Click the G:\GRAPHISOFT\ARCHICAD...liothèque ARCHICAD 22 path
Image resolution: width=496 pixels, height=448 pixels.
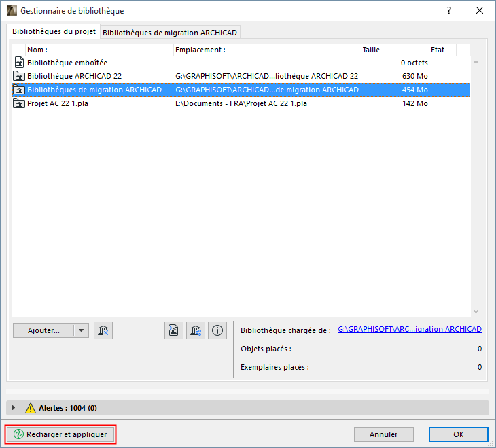click(266, 76)
